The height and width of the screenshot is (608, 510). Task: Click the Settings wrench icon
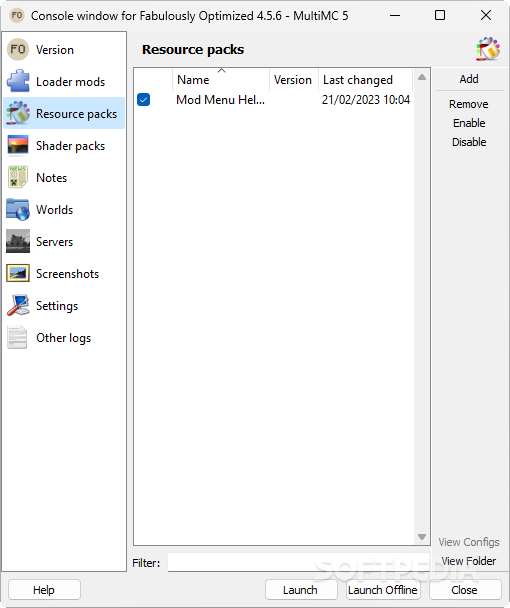[18, 305]
